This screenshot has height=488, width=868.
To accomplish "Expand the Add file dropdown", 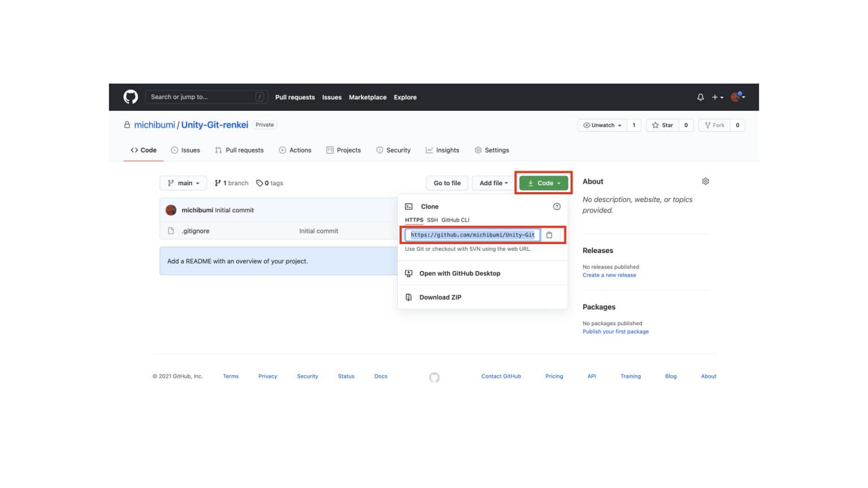I will [x=493, y=183].
